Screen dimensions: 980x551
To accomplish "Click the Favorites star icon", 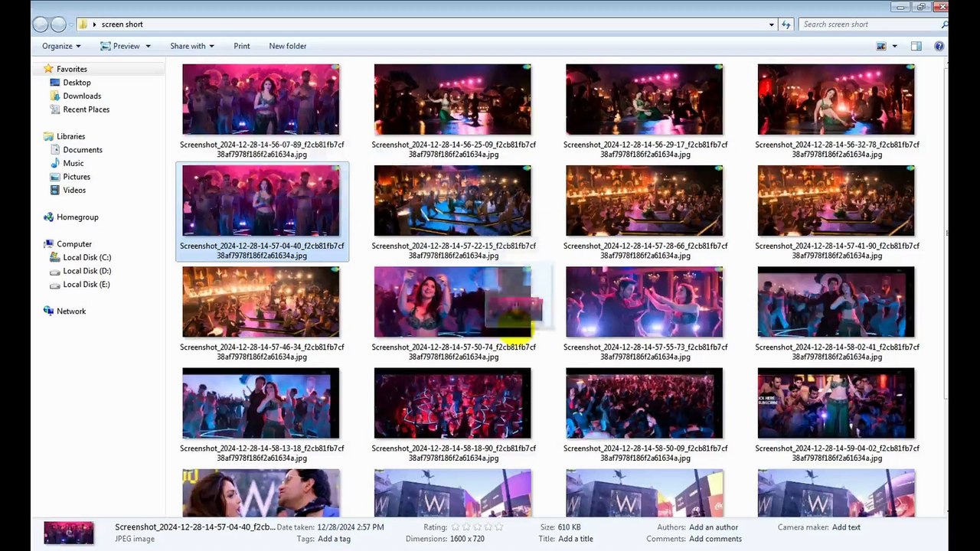I will coord(49,69).
